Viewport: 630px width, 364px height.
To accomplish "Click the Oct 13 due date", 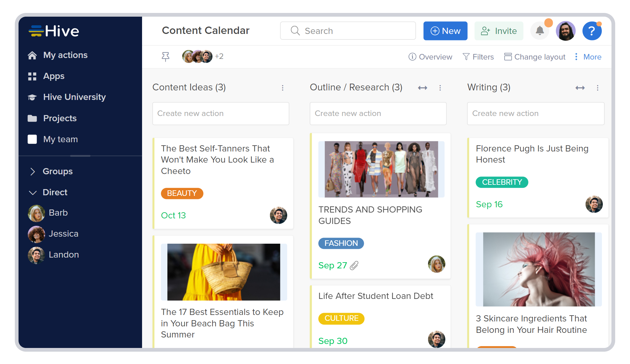I will pos(173,215).
